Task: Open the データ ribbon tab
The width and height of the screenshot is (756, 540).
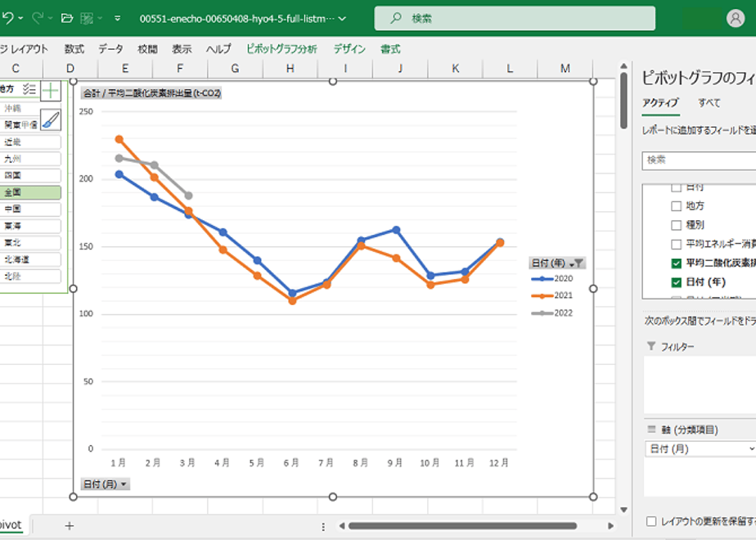Action: [x=111, y=49]
